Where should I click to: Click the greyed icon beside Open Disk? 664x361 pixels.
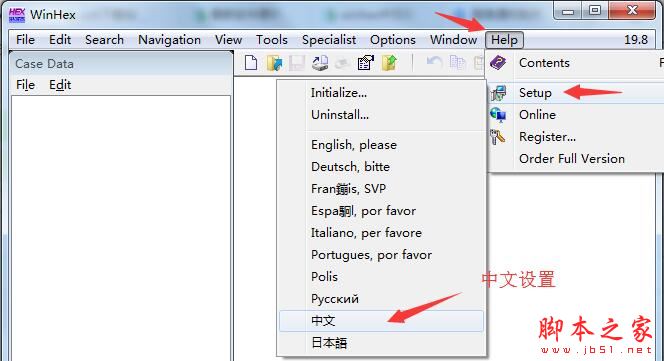point(342,64)
